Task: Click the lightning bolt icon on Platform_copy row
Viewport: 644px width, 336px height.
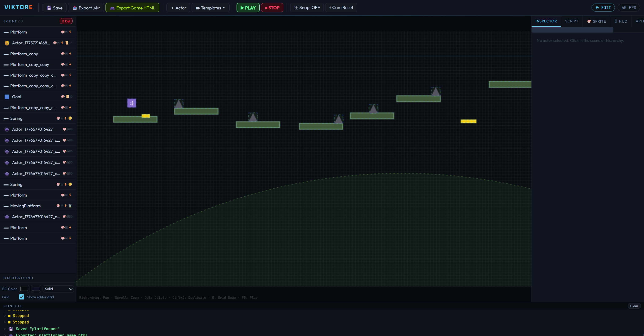Action: click(70, 54)
